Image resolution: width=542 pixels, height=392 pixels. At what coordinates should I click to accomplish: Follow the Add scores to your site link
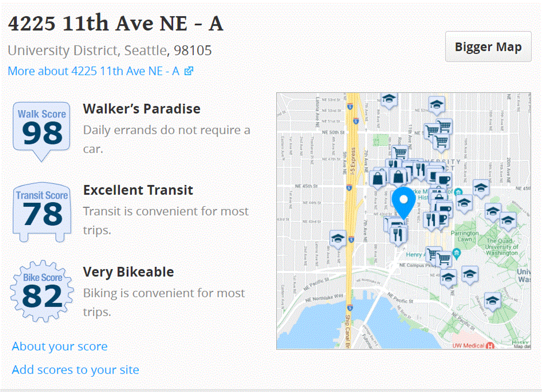pyautogui.click(x=76, y=369)
